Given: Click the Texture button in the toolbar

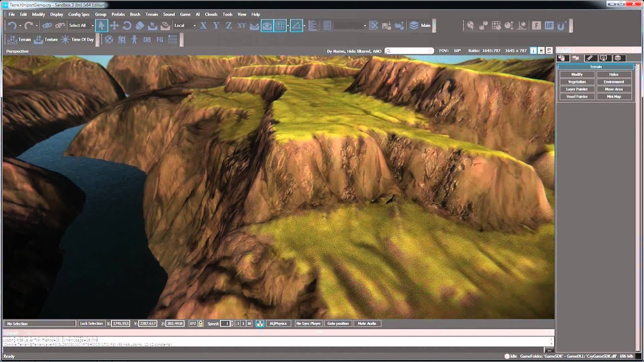Looking at the screenshot, I should 46,39.
